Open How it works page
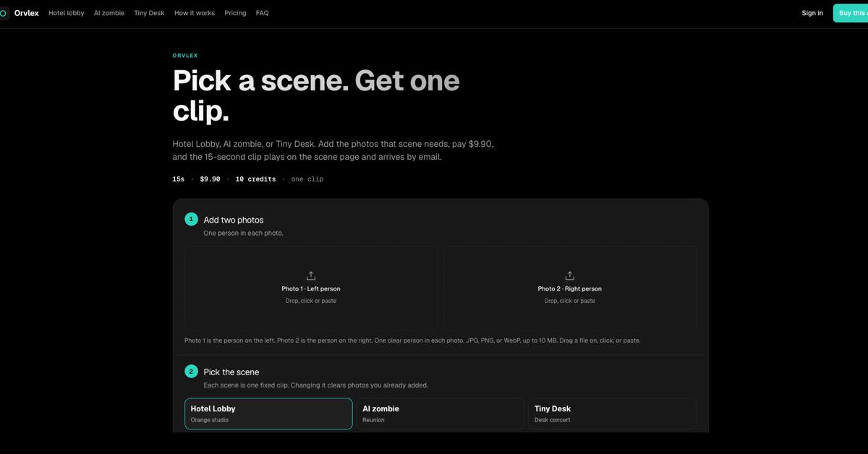The width and height of the screenshot is (868, 454). click(195, 13)
